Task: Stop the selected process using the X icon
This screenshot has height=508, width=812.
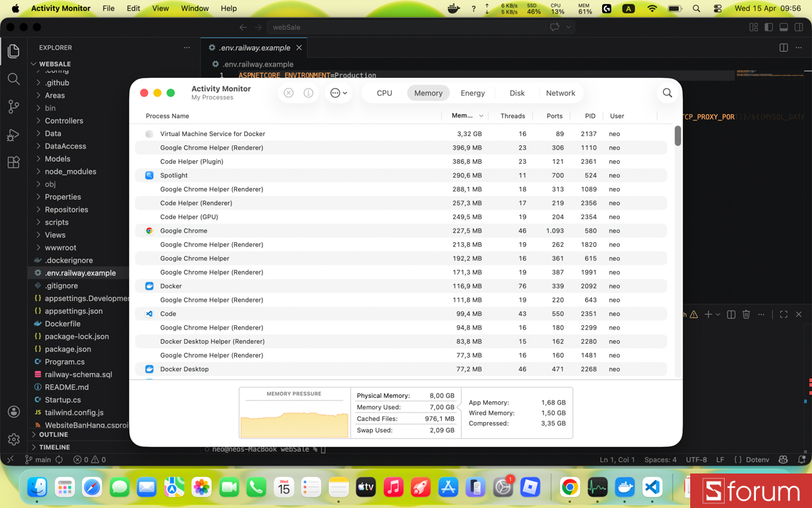Action: tap(288, 93)
